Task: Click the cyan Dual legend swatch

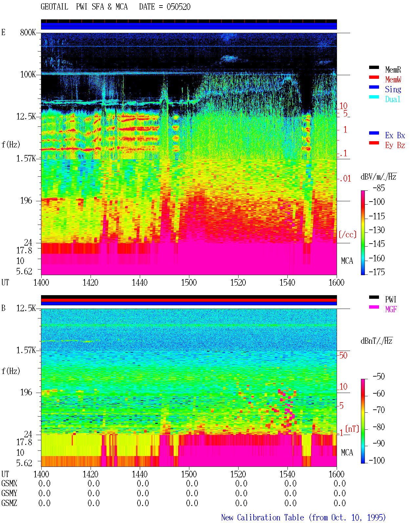Action: [374, 97]
